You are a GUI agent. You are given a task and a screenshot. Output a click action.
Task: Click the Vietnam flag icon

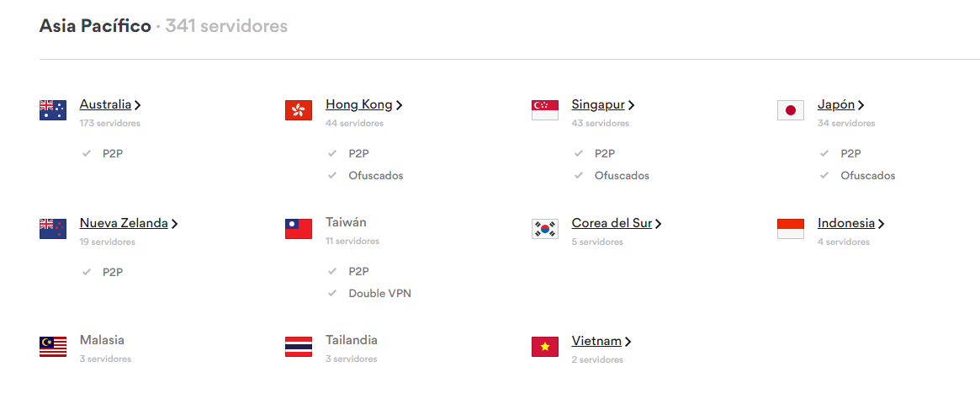pos(545,347)
